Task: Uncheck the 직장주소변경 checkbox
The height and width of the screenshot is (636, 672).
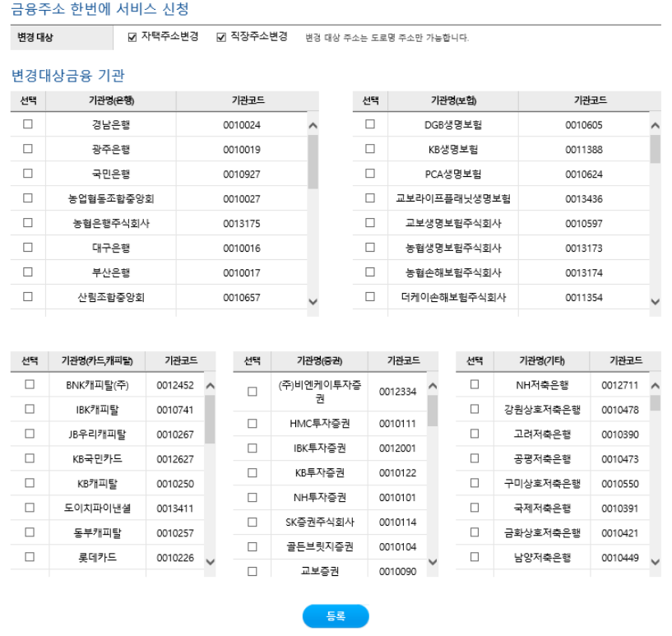Action: click(x=221, y=37)
